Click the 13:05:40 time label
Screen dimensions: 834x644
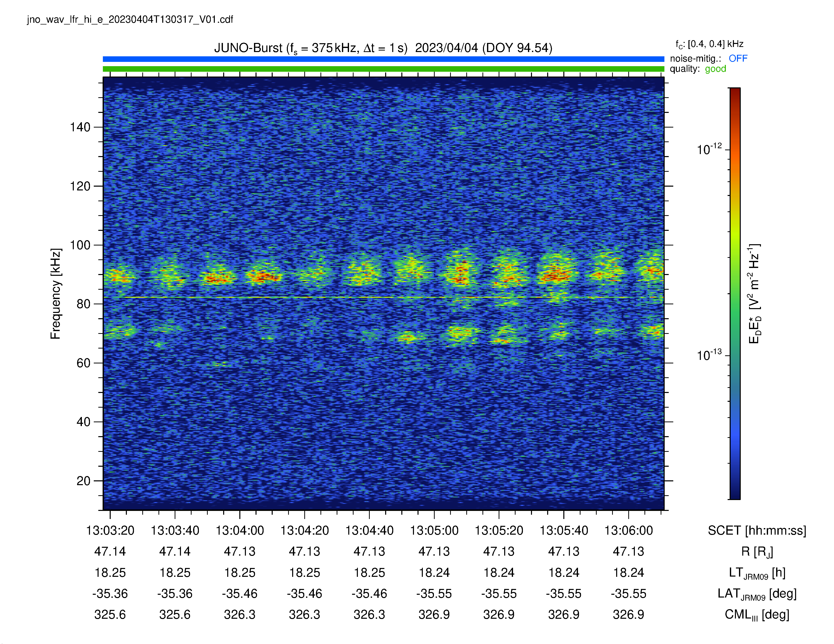pyautogui.click(x=564, y=530)
